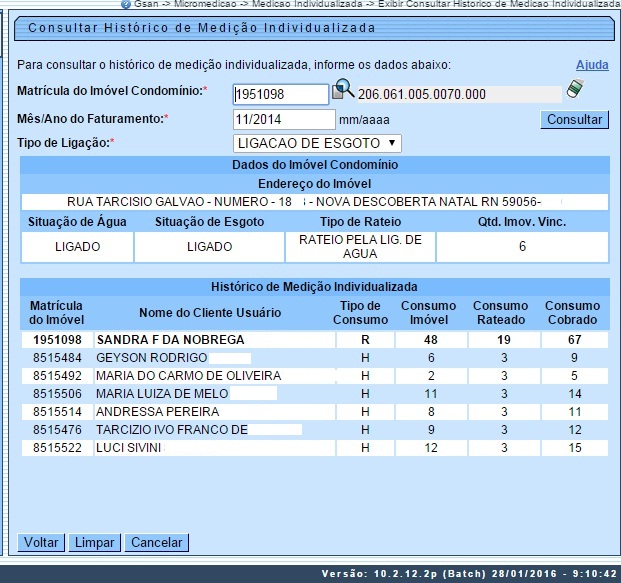
Task: Click the Cancelar button
Action: coord(157,543)
